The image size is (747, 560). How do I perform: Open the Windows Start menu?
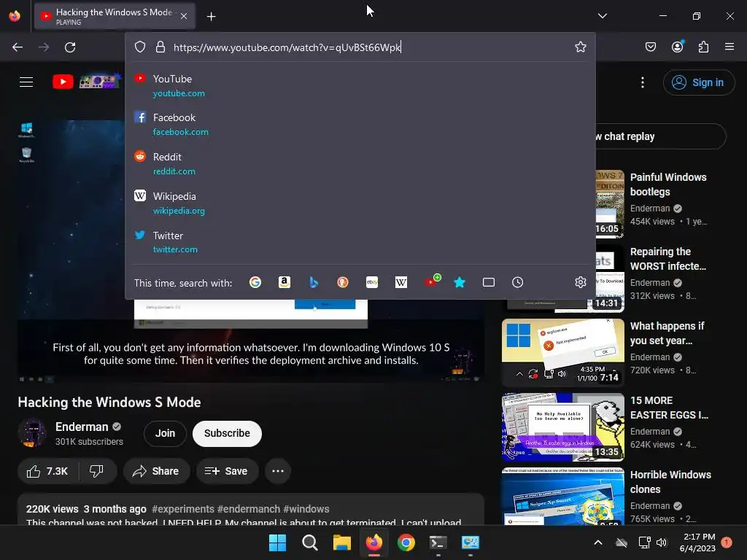[x=277, y=542]
